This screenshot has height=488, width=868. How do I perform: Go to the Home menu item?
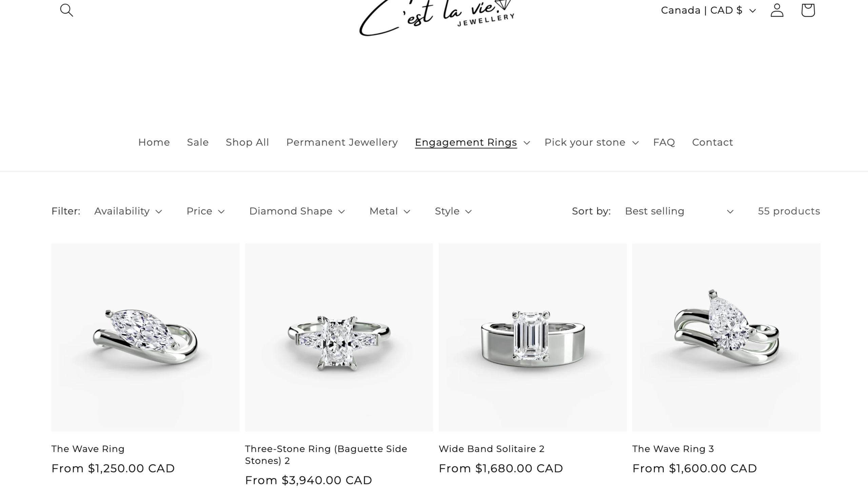[154, 142]
